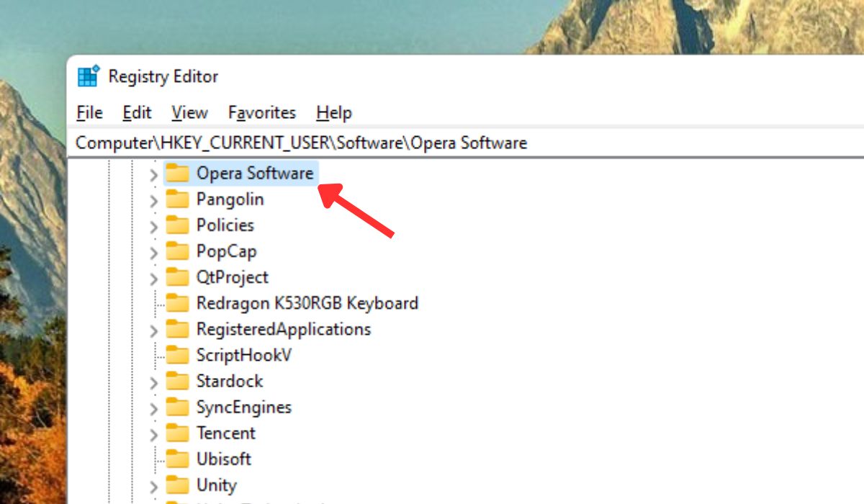The width and height of the screenshot is (864, 504).
Task: Click the Registry Editor title bar icon
Action: click(x=88, y=76)
